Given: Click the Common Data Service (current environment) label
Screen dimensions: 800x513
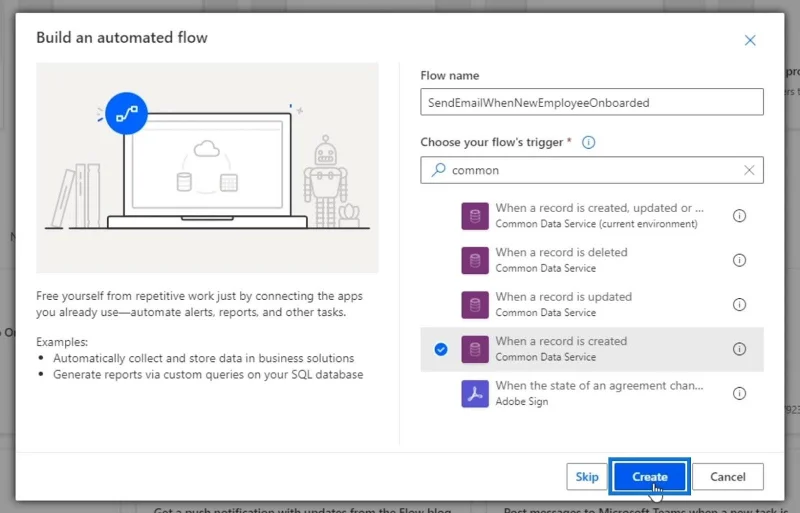Looking at the screenshot, I should (x=596, y=224).
